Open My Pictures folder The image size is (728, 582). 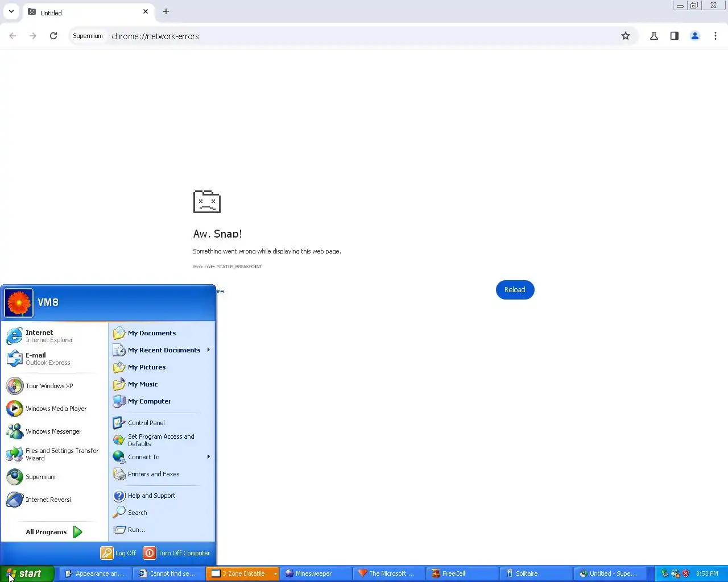pyautogui.click(x=162, y=367)
